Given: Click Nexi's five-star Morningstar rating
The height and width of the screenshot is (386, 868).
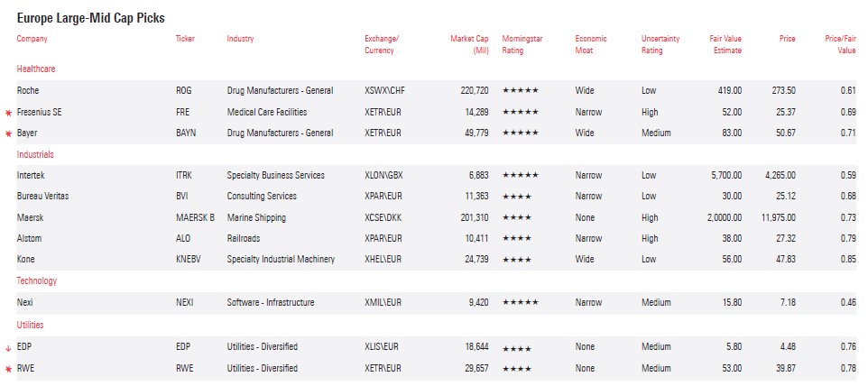Looking at the screenshot, I should coord(521,303).
